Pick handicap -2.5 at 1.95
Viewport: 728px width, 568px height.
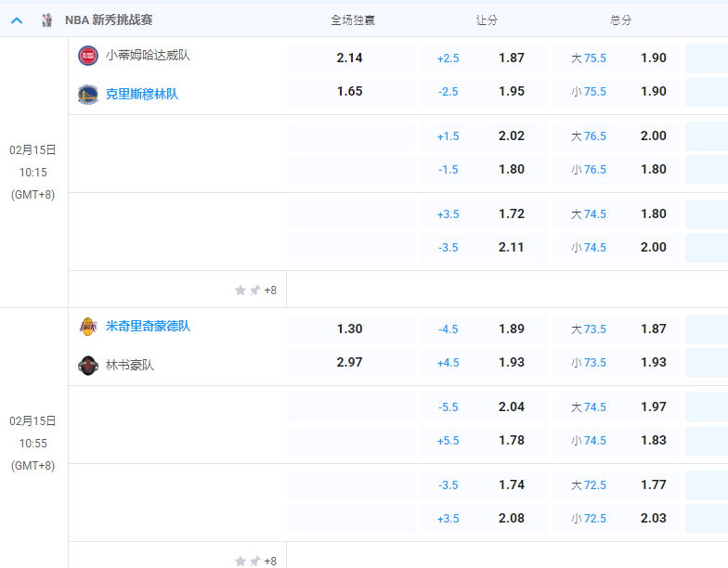485,91
